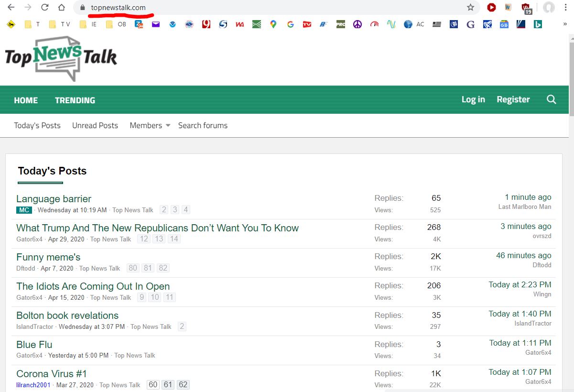The height and width of the screenshot is (392, 574).
Task: Click the Log in link
Action: pyautogui.click(x=473, y=99)
